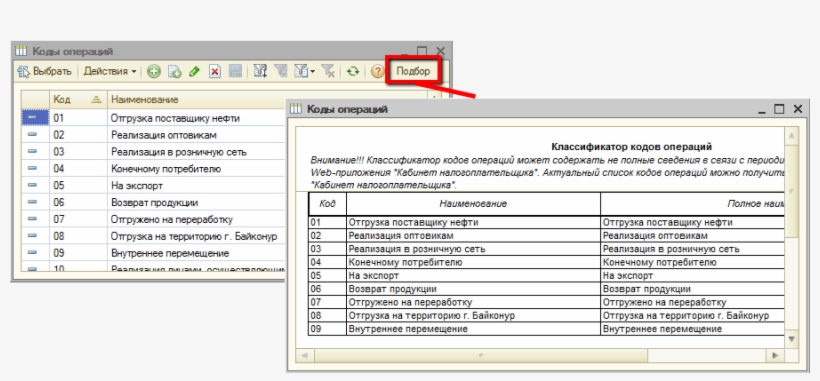Click the back window title bar icon
The width and height of the screenshot is (820, 381).
[x=21, y=51]
